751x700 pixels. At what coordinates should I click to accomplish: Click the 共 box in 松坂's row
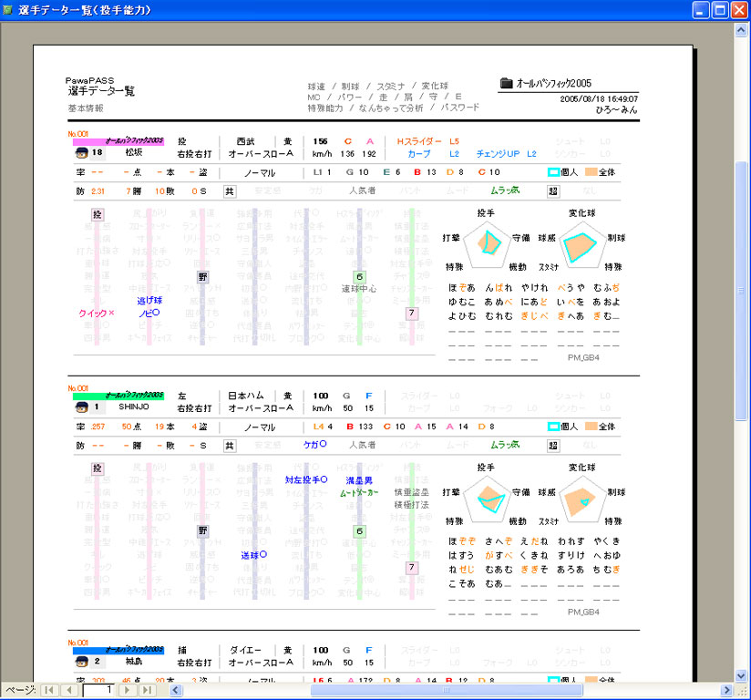click(230, 191)
